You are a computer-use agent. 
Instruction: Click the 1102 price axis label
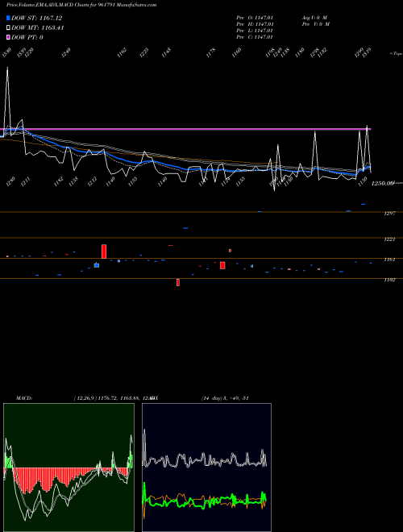(x=390, y=280)
